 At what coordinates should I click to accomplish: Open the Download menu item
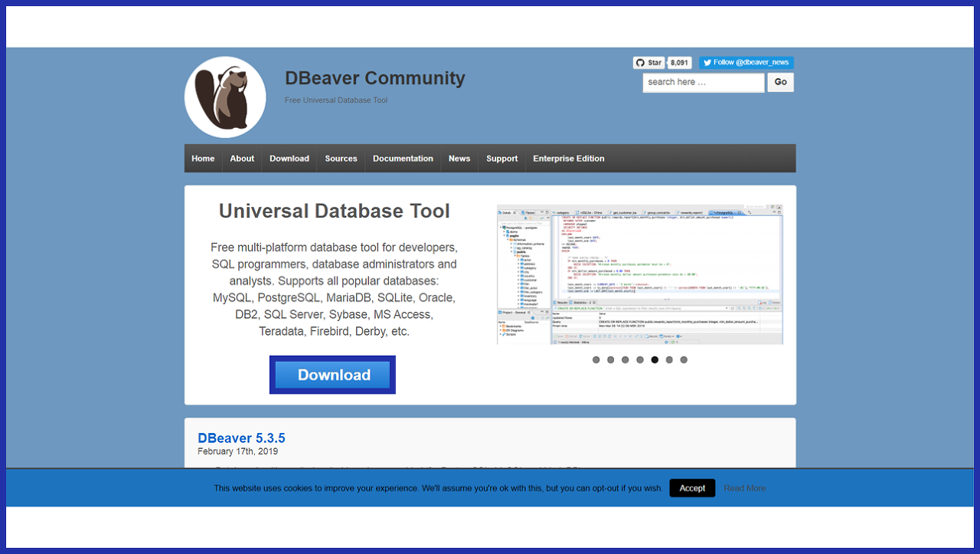point(289,159)
